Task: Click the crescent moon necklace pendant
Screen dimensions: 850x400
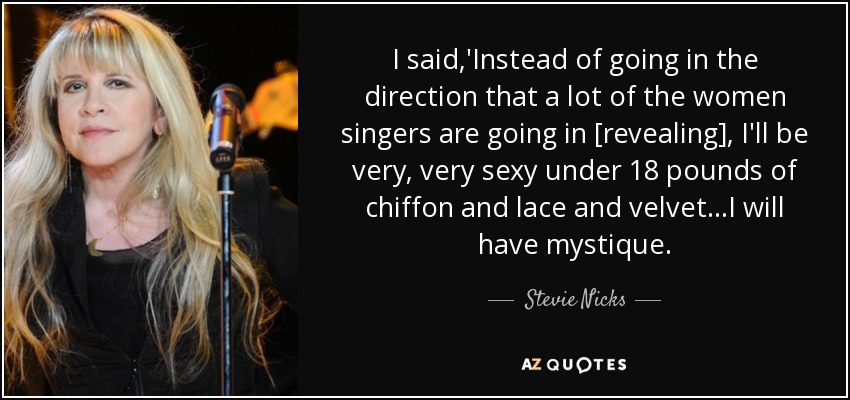Action: pyautogui.click(x=95, y=248)
